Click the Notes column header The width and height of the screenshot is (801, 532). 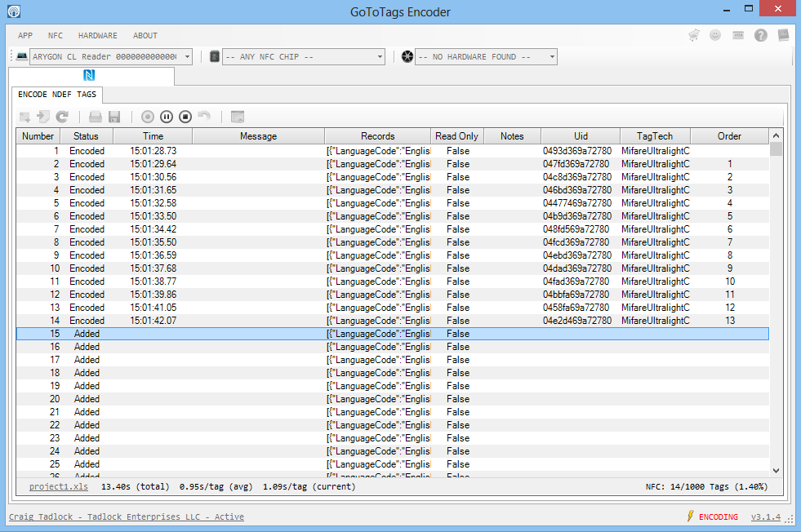[513, 136]
